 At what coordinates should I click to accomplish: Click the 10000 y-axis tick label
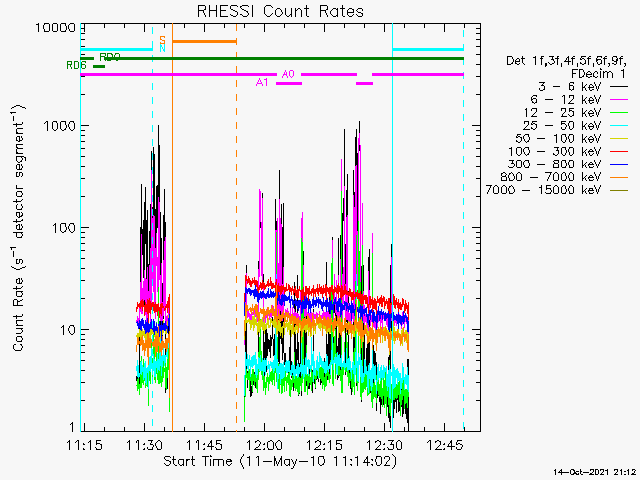(56, 28)
